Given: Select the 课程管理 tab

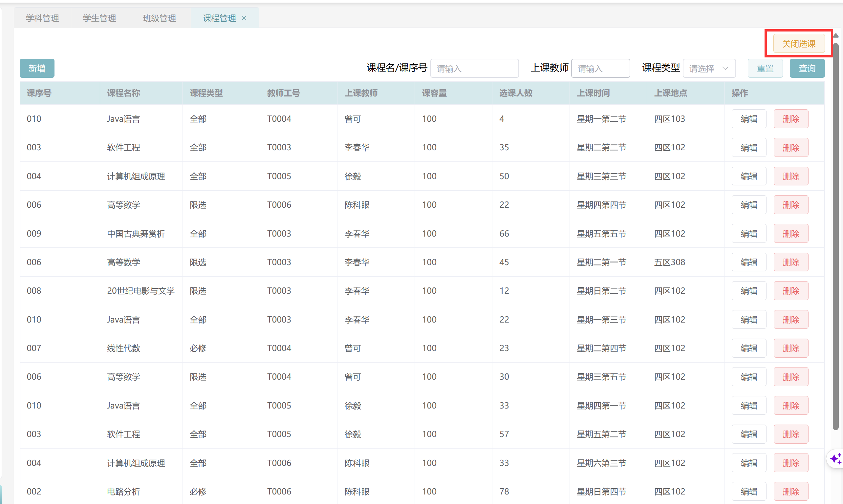Looking at the screenshot, I should [x=220, y=18].
